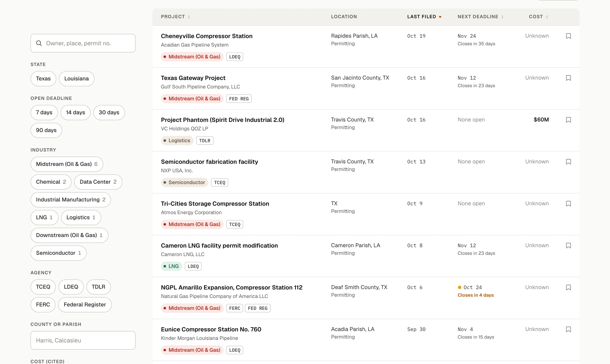Open NGPL Amarillo Expansion, Compressor Station 112
This screenshot has height=364, width=610.
232,287
